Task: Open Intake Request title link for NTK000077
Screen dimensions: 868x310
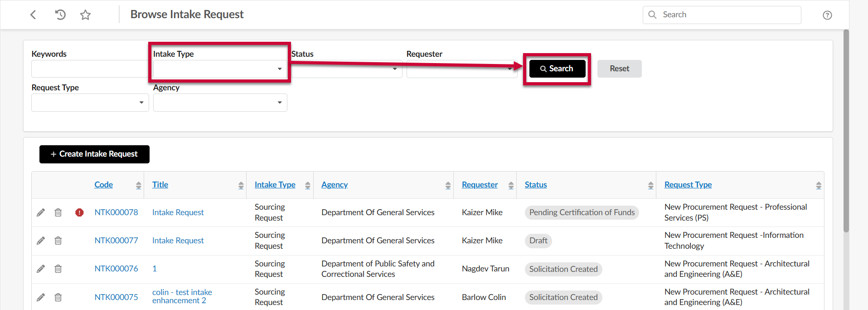Action: [x=178, y=241]
